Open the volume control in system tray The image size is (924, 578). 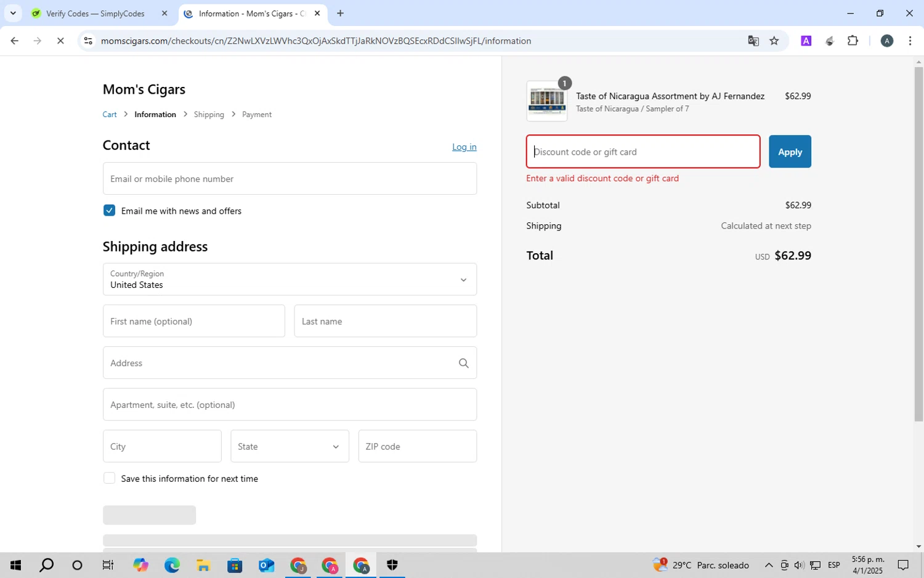coord(799,565)
